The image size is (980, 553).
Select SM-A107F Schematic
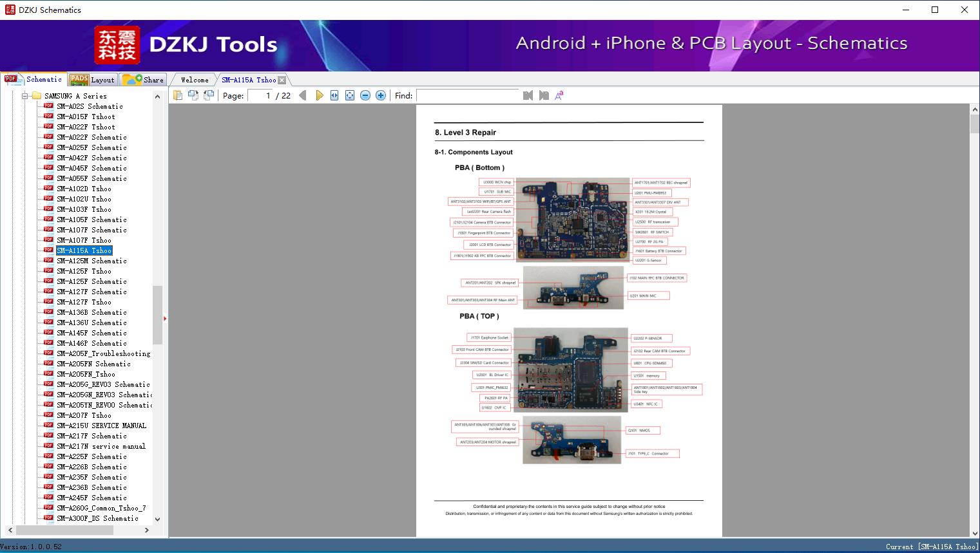[91, 230]
